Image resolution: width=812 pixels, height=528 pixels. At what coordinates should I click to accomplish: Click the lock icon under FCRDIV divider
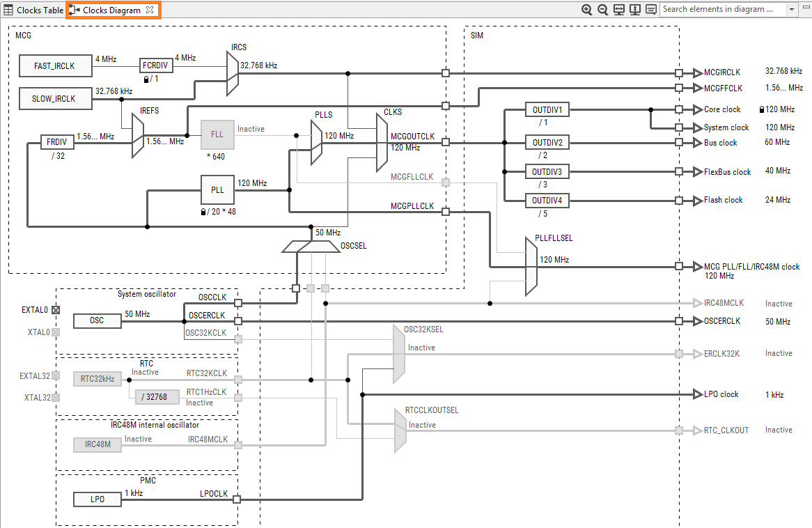point(146,79)
